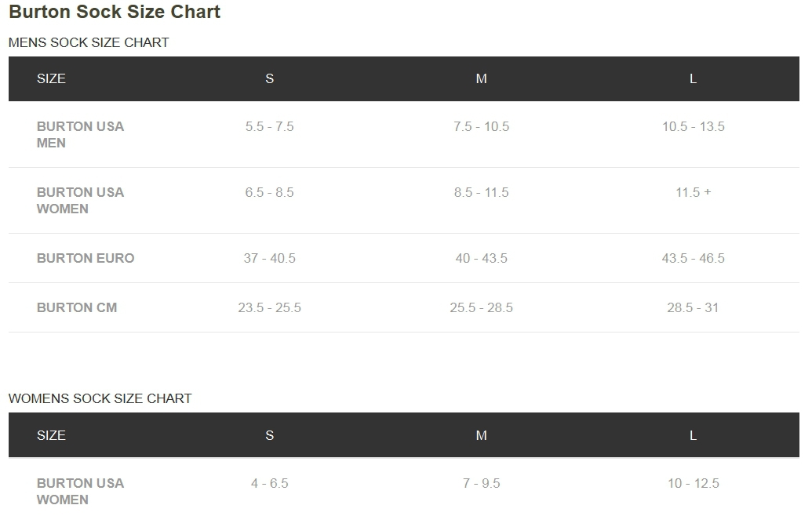Click the 43.5 - 46.5 euro size
Screen dimensions: 812x516
point(693,258)
